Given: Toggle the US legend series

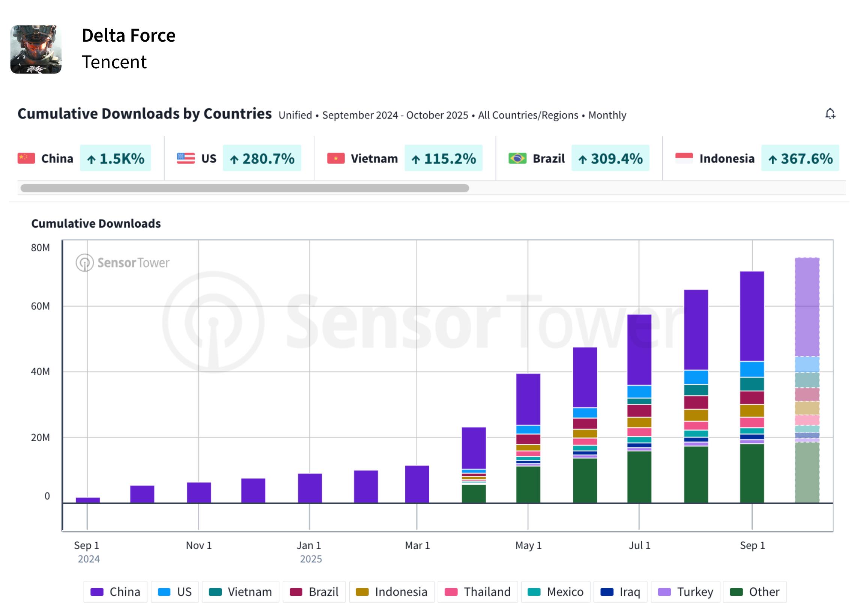Looking at the screenshot, I should 174,592.
